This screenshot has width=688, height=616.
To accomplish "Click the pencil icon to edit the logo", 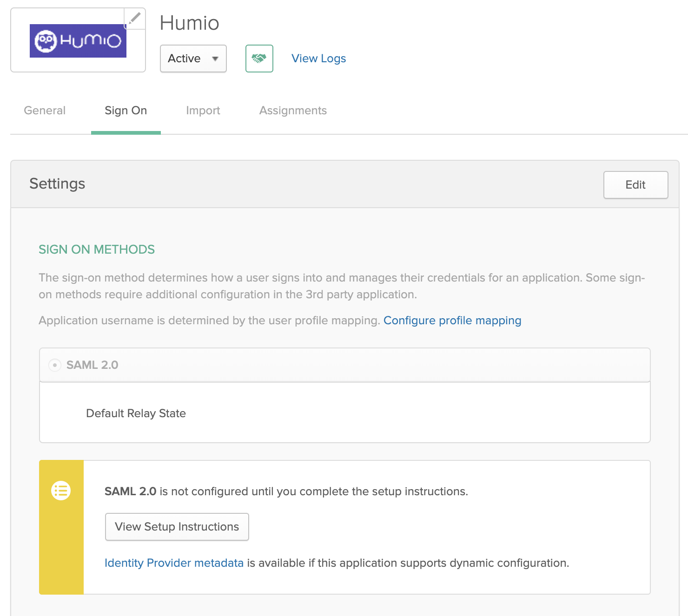I will coord(135,19).
